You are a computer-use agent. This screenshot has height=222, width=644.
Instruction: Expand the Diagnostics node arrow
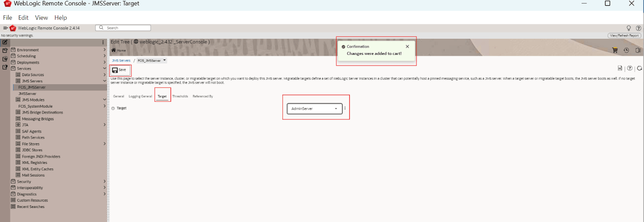coord(104,194)
